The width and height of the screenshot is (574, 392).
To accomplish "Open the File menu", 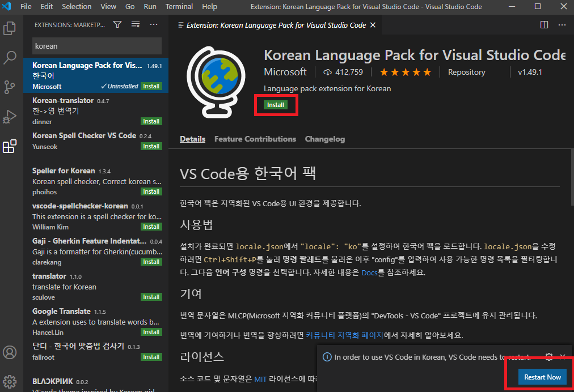I will 26,7.
